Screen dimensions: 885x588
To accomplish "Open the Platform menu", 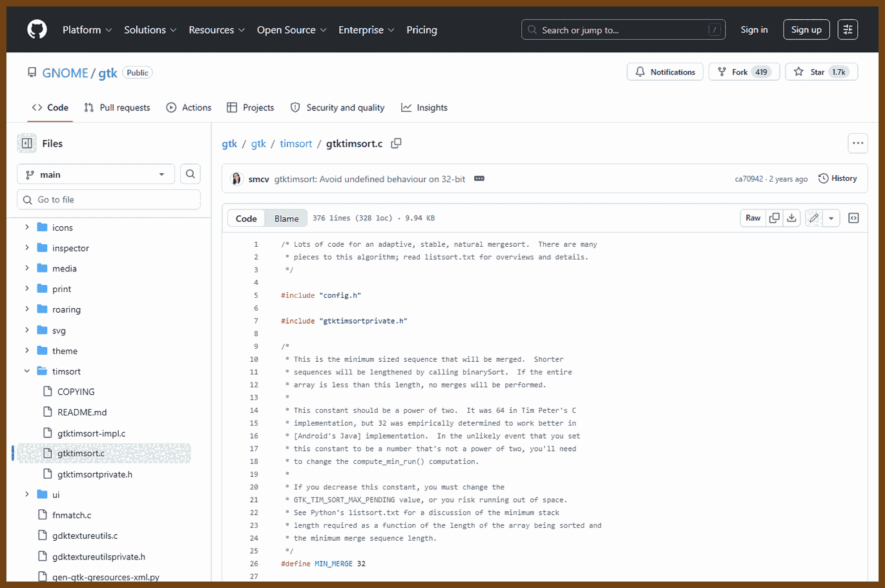I will point(87,30).
